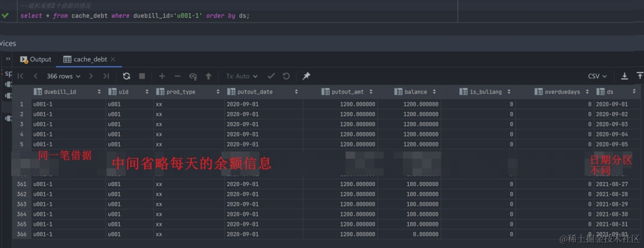Click balance 1200.000000 in row 2
644x248 pixels.
410,114
